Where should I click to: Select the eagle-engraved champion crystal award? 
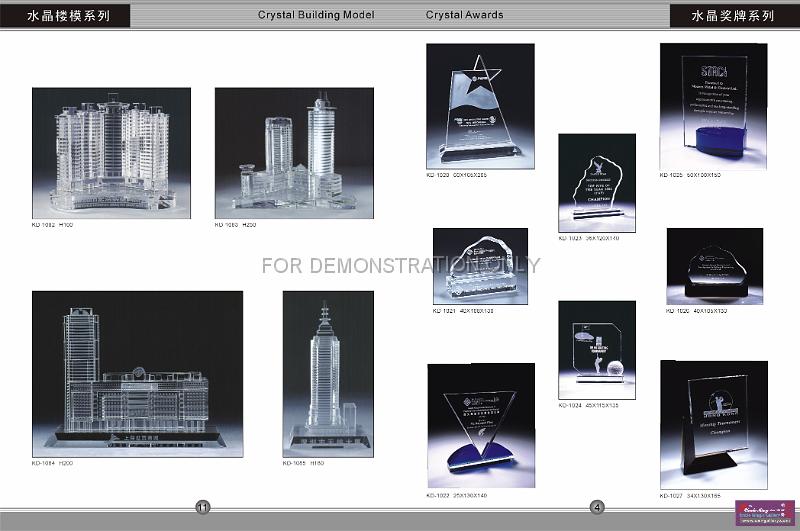point(596,182)
